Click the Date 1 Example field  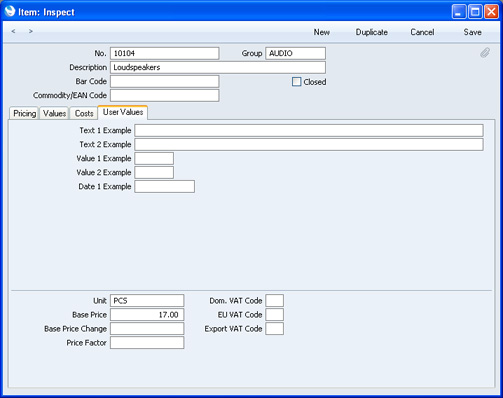[165, 186]
